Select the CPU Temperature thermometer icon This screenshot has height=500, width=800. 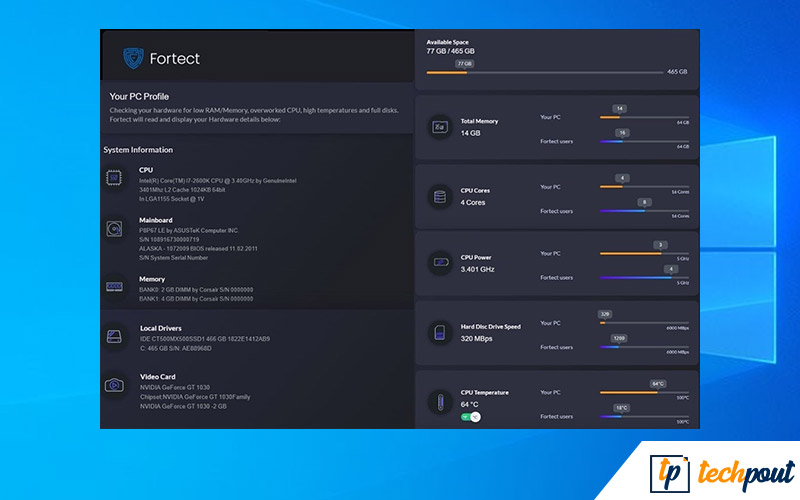[x=438, y=402]
